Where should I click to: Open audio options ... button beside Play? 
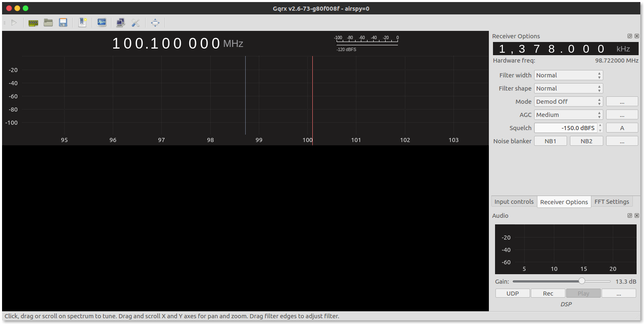(x=619, y=294)
